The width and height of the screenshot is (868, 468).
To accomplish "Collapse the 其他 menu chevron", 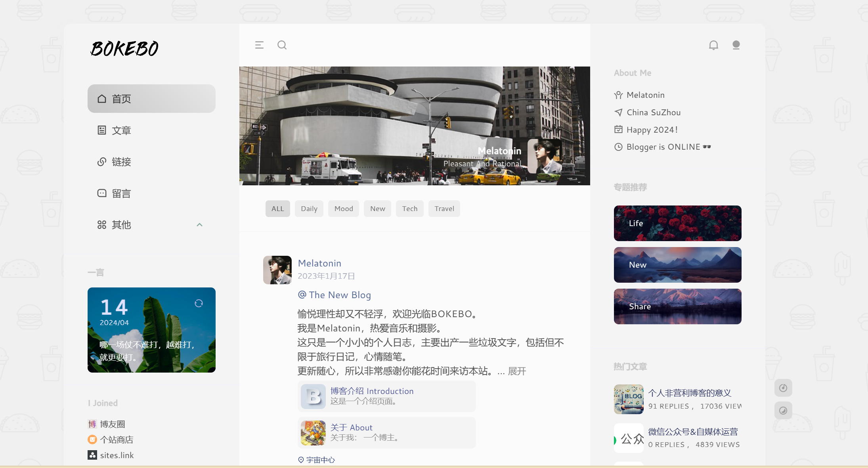I will point(199,225).
